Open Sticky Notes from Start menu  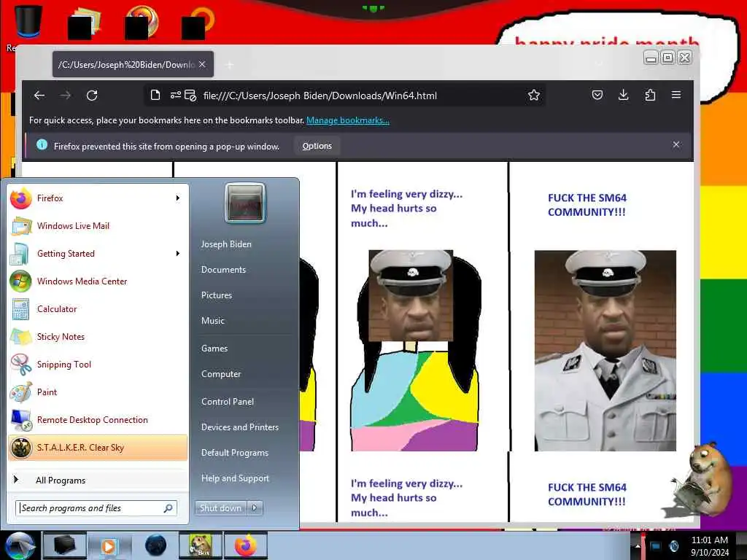(98, 337)
